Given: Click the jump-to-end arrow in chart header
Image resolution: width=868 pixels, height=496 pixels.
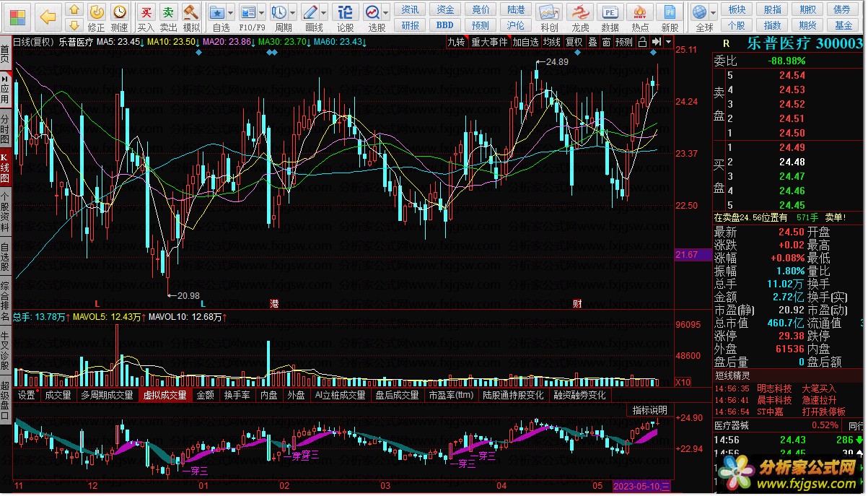Looking at the screenshot, I should [x=657, y=42].
